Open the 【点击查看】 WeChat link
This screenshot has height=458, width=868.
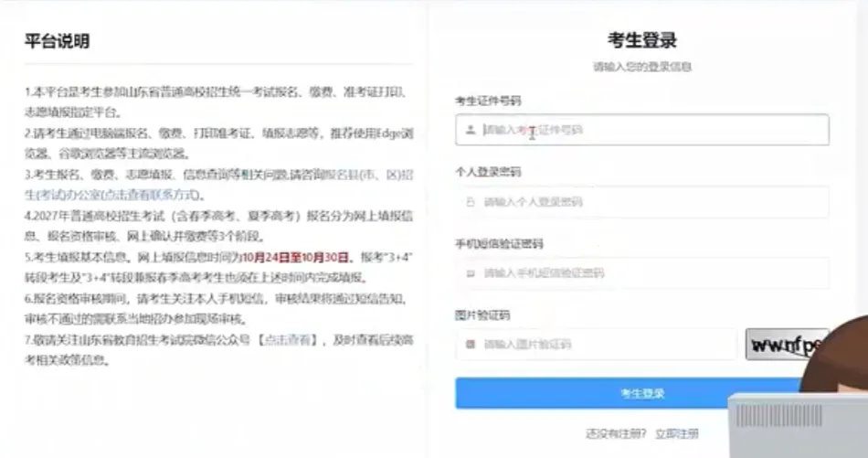tap(287, 339)
